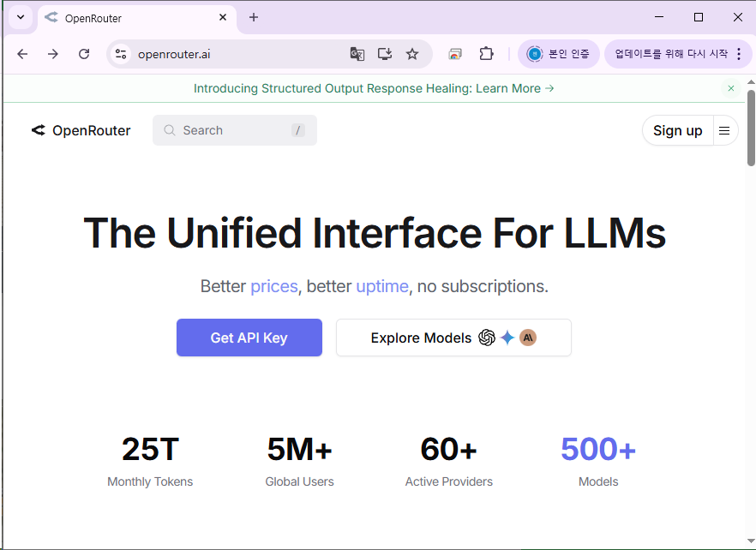
Task: Click the magnifier icon in search box
Action: tap(169, 130)
